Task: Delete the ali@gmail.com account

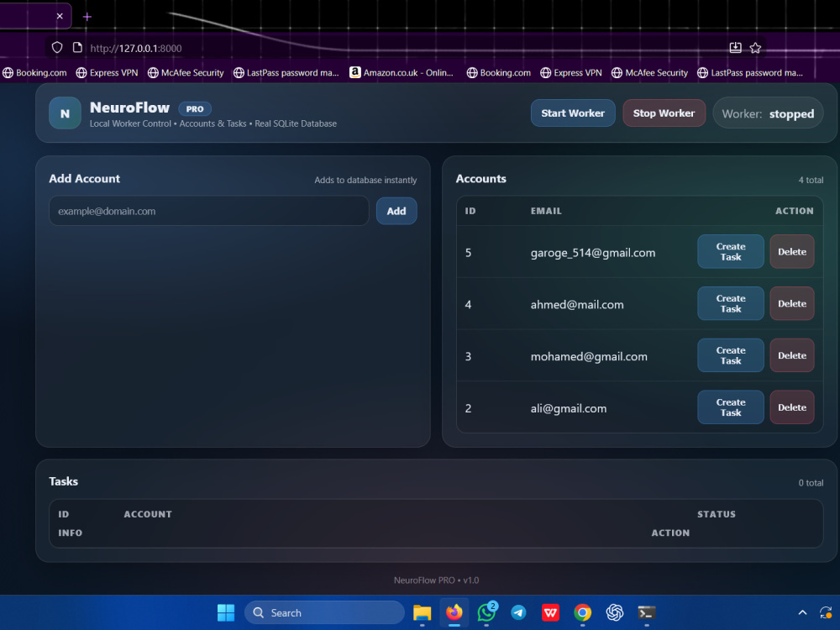Action: click(x=792, y=407)
